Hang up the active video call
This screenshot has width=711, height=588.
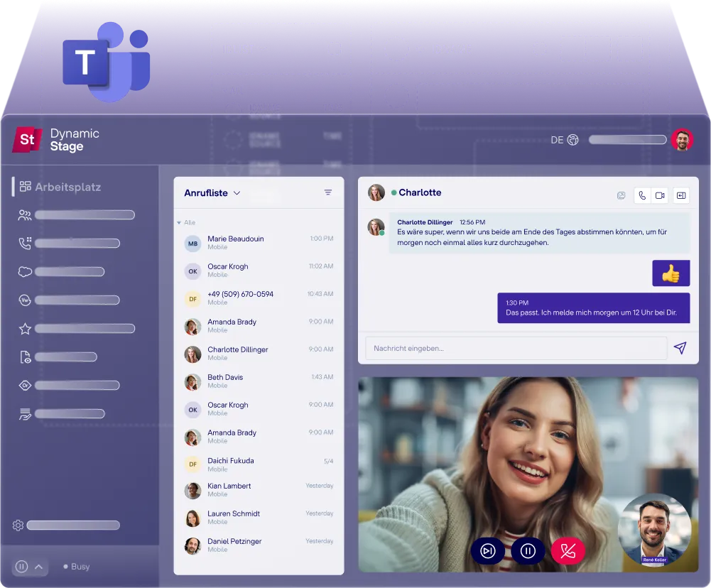pyautogui.click(x=568, y=550)
